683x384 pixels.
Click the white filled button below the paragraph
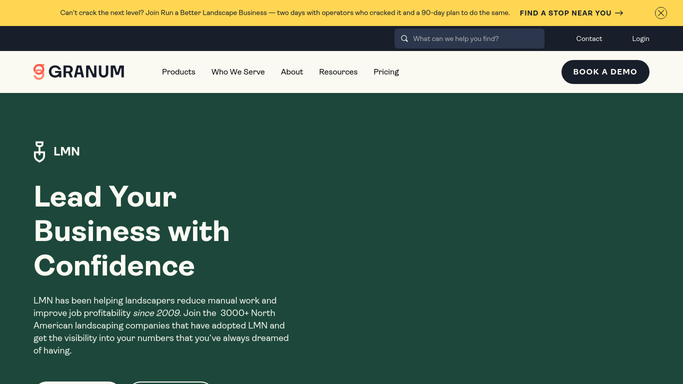tap(78, 382)
